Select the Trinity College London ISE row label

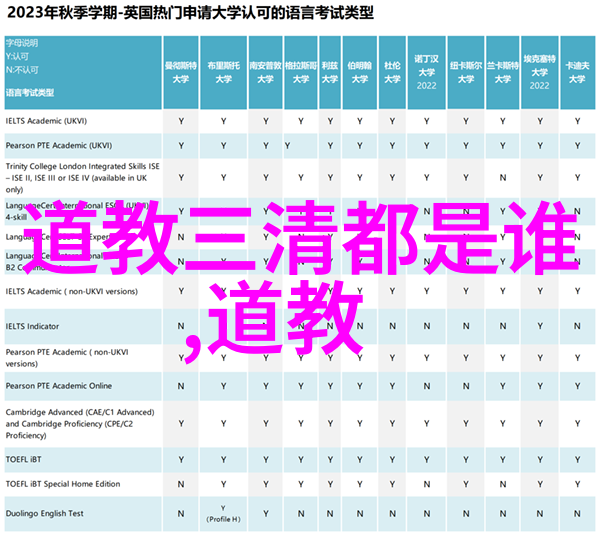[82, 178]
